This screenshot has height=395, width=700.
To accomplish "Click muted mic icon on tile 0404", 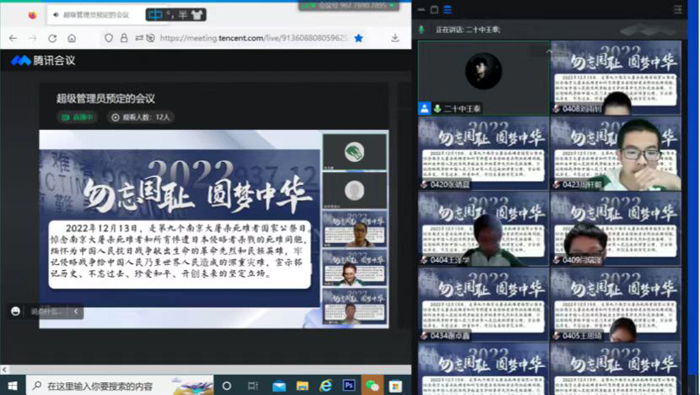I will coord(424,260).
